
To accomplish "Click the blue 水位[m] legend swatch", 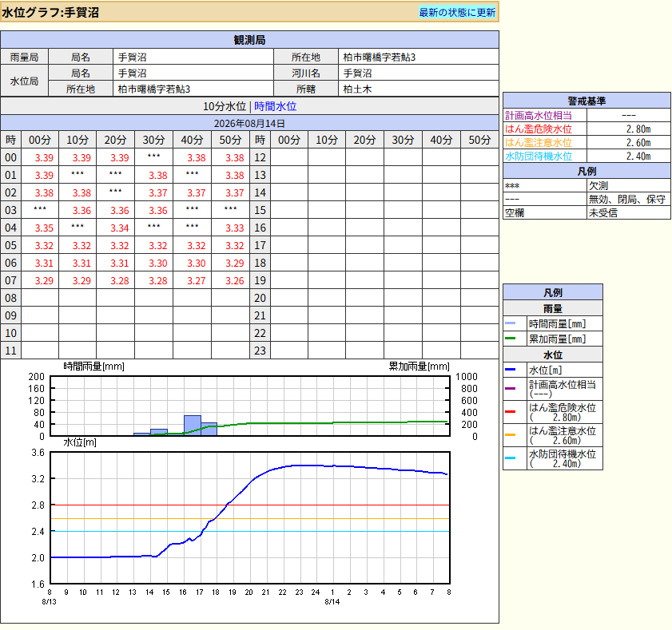I will click(510, 369).
